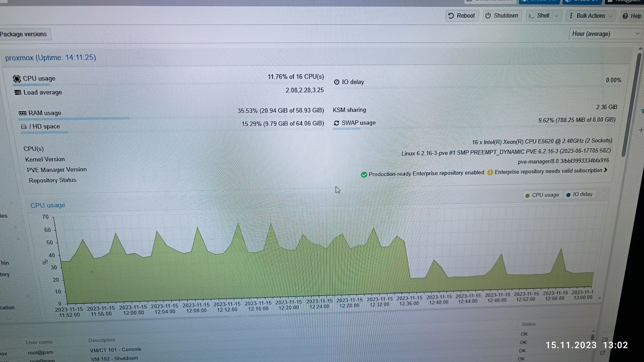This screenshot has height=362, width=644.
Task: Click the Shutdown button
Action: tap(501, 16)
